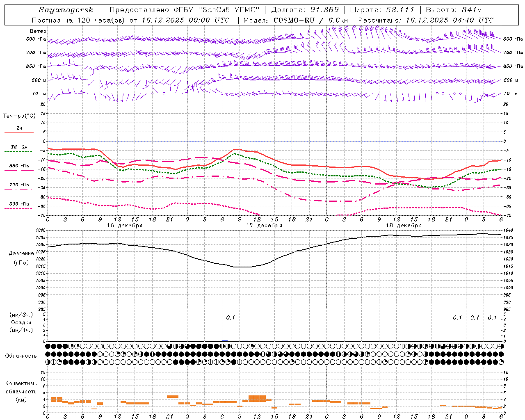Click the '(км)' unit under convective cloudiness
525x420 pixels.
(x=21, y=399)
